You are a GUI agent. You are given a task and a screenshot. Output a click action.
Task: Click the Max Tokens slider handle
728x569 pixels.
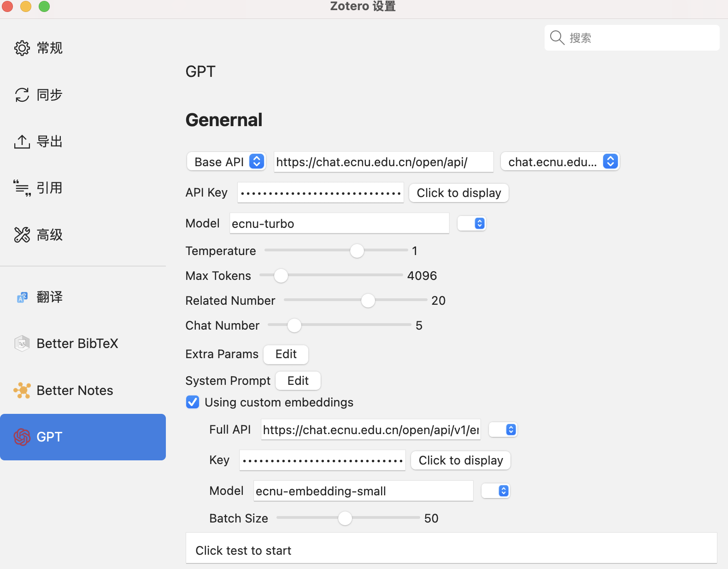click(x=281, y=276)
